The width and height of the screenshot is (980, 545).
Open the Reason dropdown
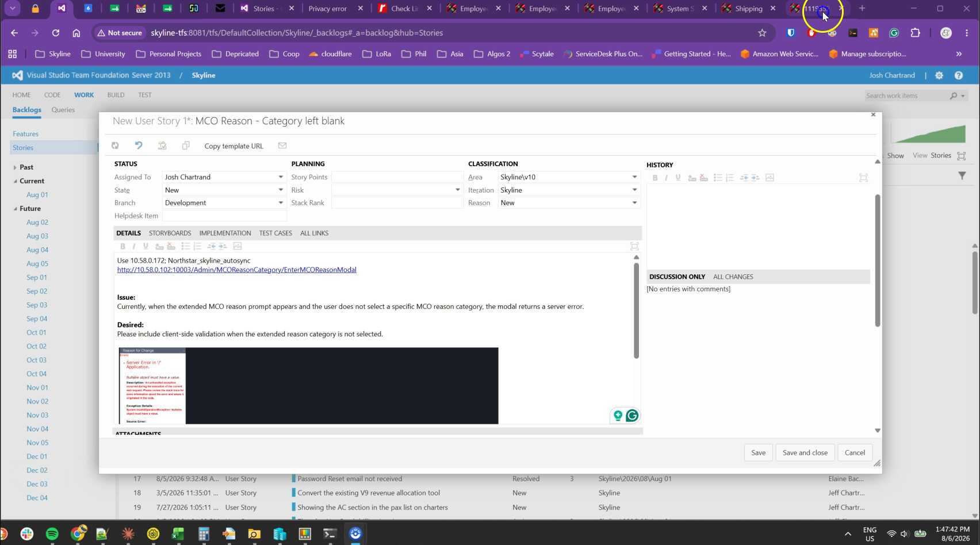tap(634, 203)
